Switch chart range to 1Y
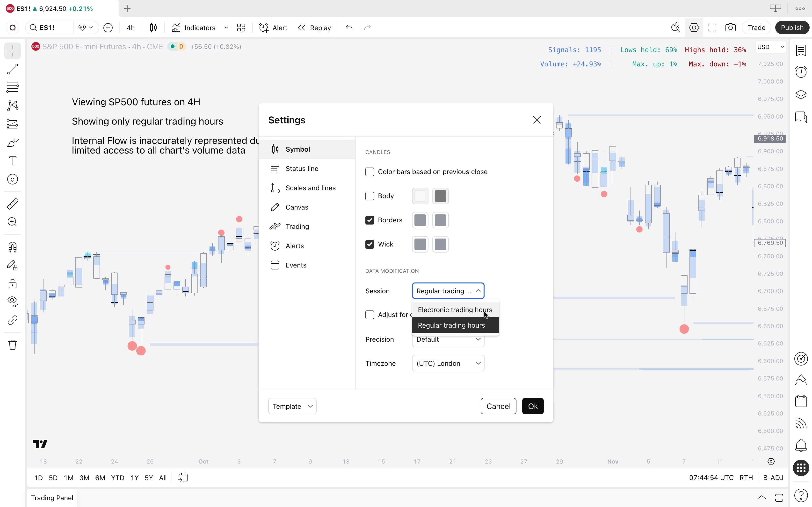Screen dimensions: 812x507 (x=134, y=478)
